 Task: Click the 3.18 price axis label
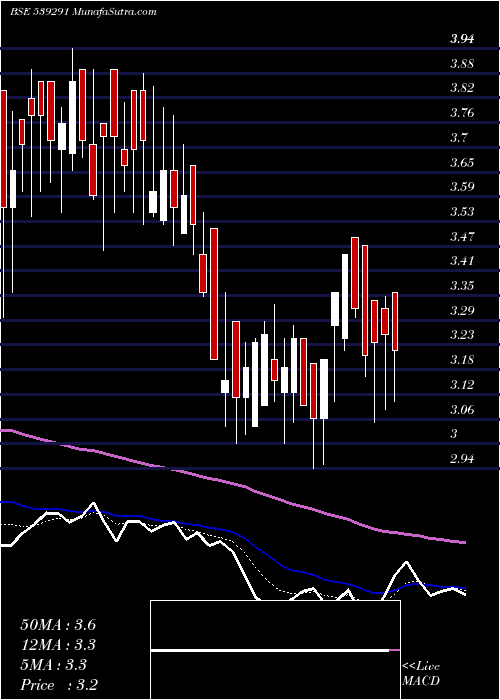tap(462, 359)
